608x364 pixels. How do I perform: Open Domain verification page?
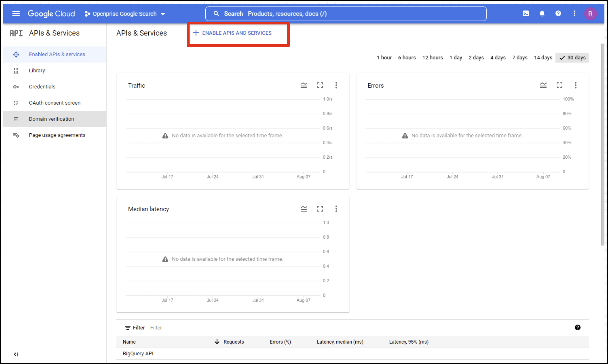click(x=55, y=119)
